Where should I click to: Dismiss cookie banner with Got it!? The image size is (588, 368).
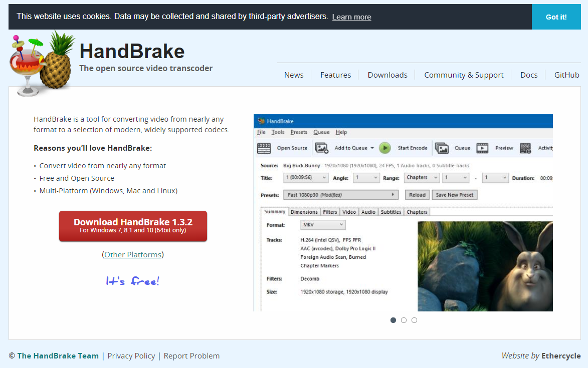(556, 17)
